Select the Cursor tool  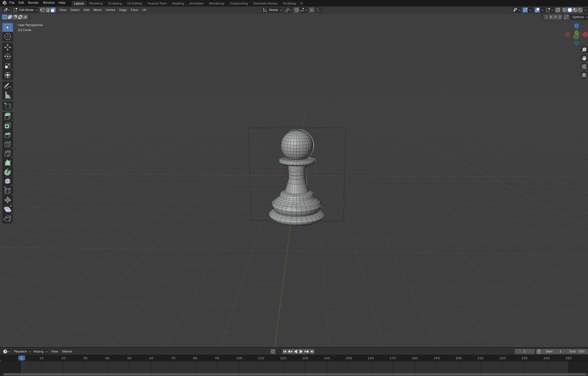(7, 37)
